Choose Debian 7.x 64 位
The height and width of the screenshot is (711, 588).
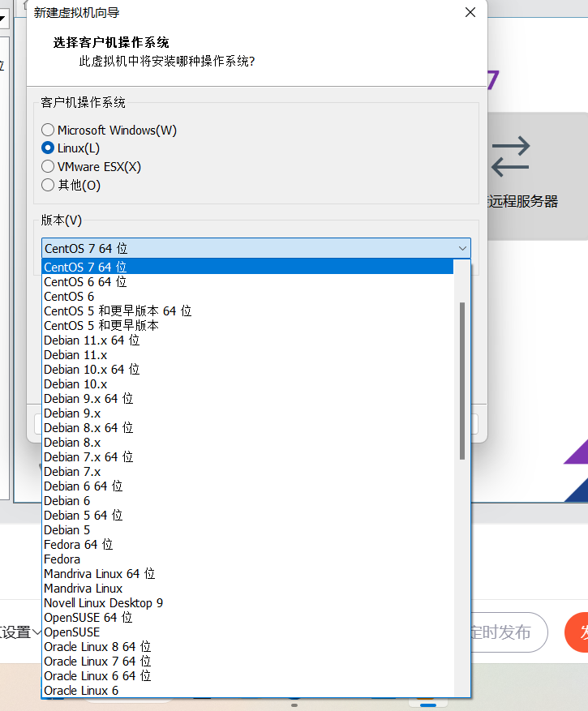coord(247,456)
